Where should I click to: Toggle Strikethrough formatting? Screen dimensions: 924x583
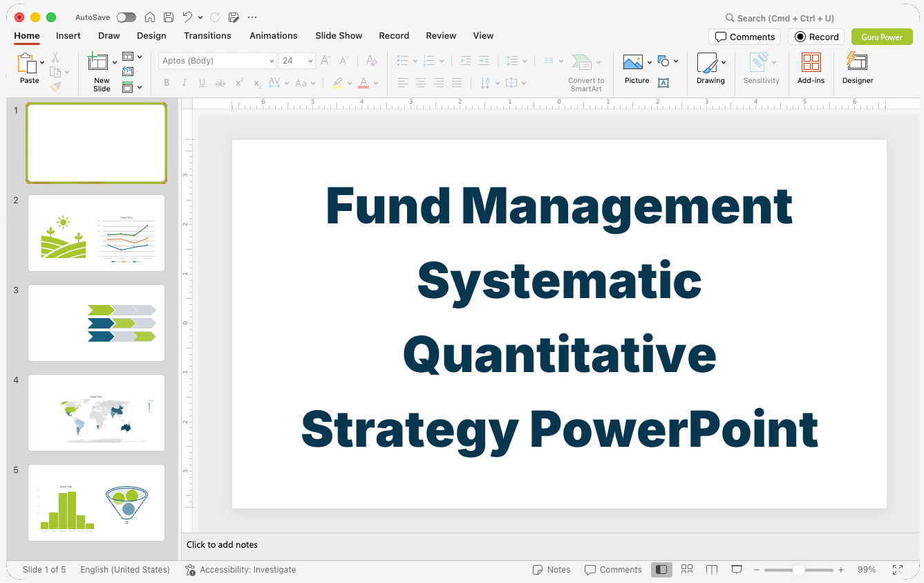point(220,83)
